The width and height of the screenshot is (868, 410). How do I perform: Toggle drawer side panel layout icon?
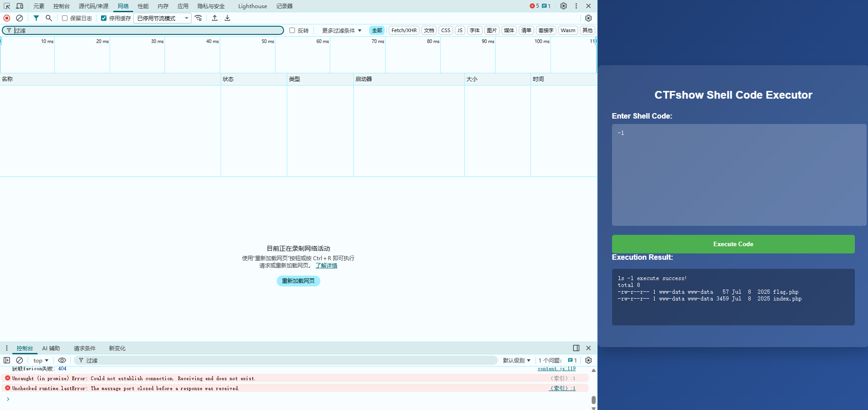[576, 348]
